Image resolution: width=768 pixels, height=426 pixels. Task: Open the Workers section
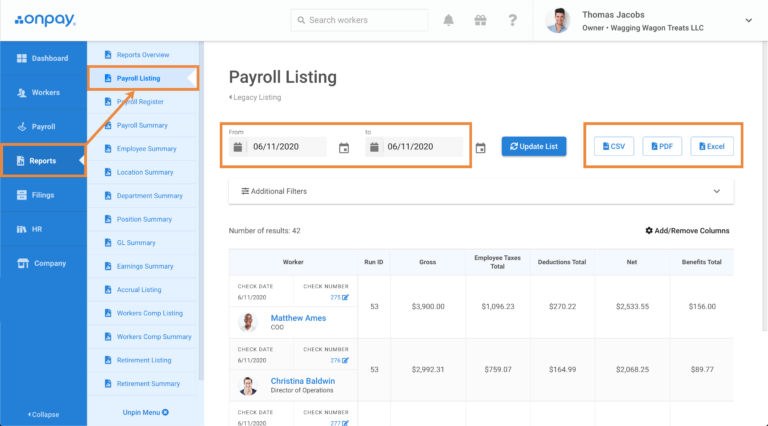(x=44, y=93)
